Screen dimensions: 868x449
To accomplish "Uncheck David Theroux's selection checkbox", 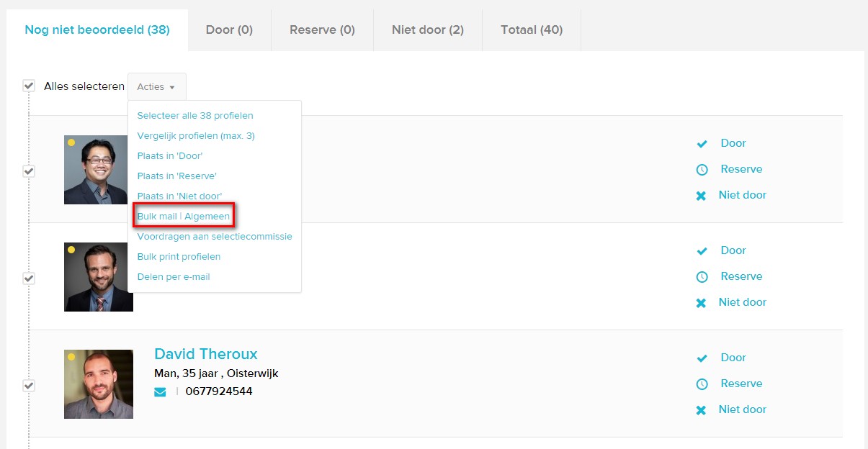I will coord(29,386).
